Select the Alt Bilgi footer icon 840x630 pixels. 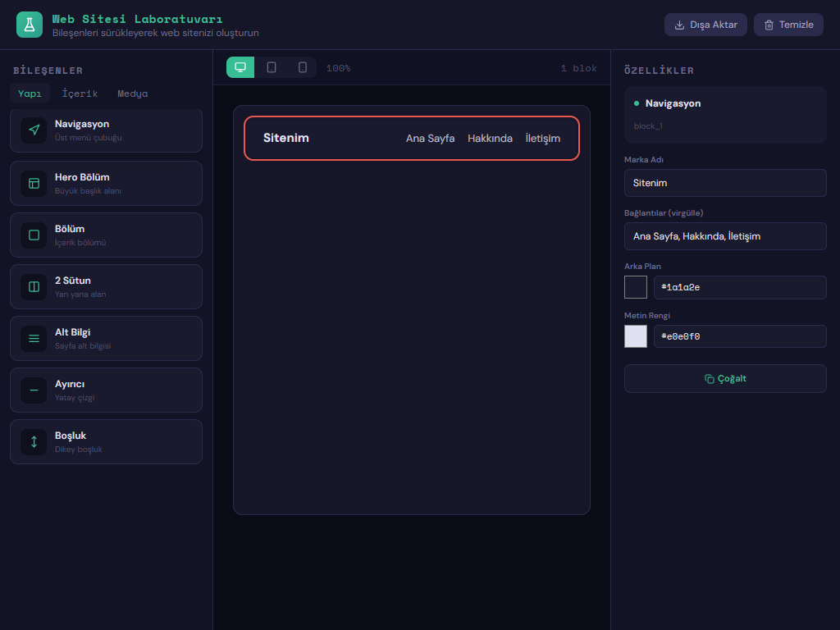point(34,338)
